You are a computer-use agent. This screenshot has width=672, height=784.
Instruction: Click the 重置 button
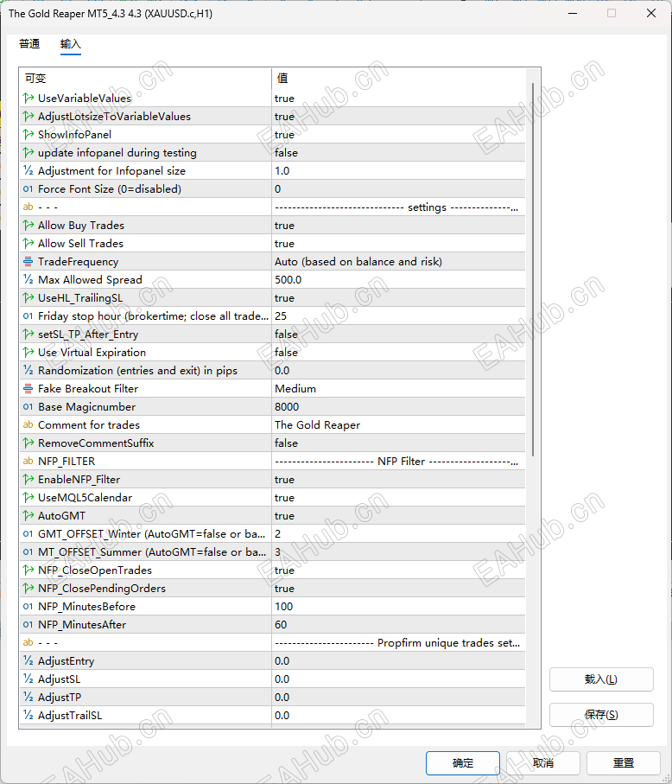pos(624,763)
